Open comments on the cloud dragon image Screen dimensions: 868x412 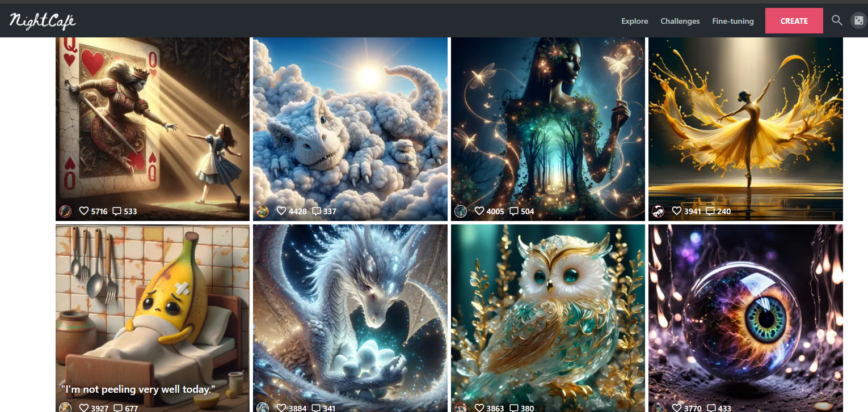point(316,211)
